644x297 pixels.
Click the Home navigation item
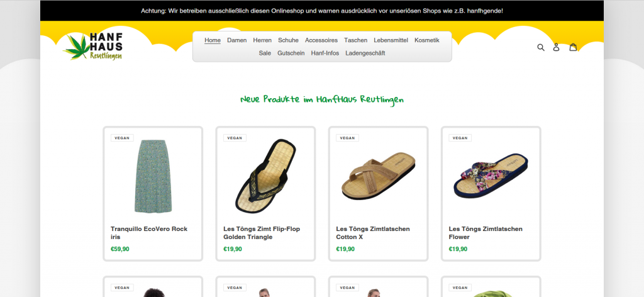(213, 40)
